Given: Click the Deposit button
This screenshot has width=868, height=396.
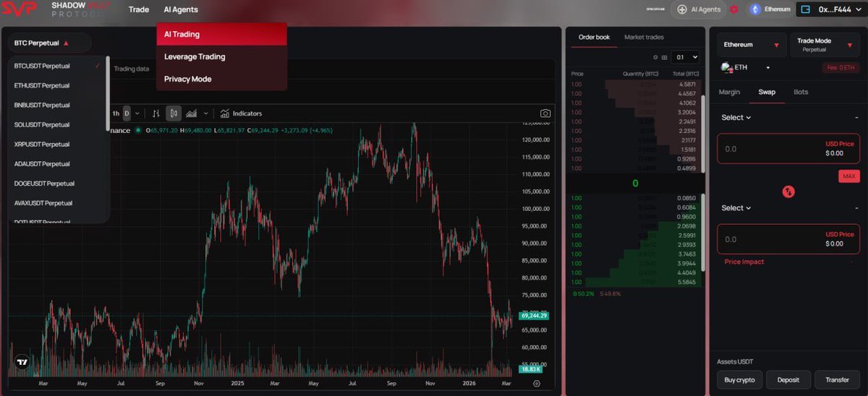Looking at the screenshot, I should [788, 379].
